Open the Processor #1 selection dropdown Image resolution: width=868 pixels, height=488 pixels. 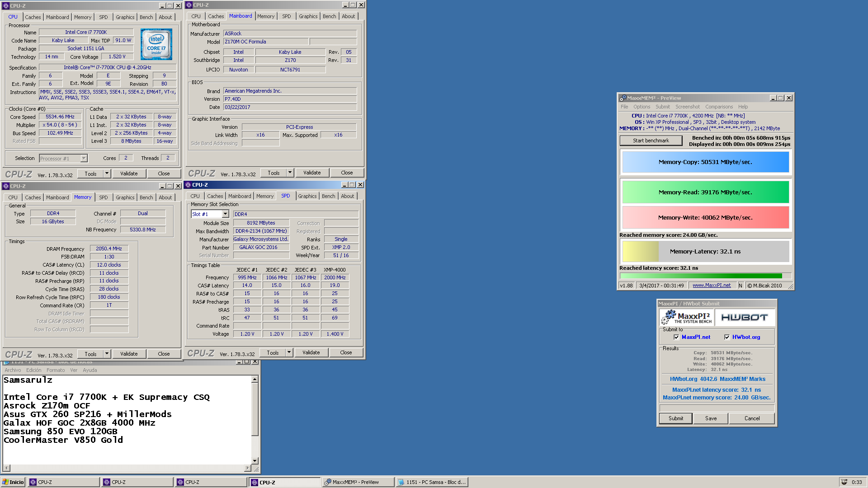click(84, 159)
